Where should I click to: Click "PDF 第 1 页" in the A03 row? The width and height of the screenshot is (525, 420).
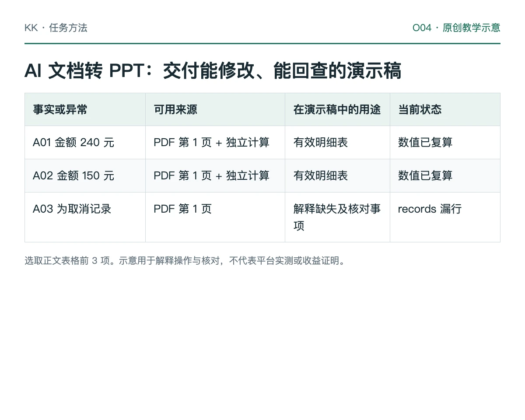[x=182, y=209]
